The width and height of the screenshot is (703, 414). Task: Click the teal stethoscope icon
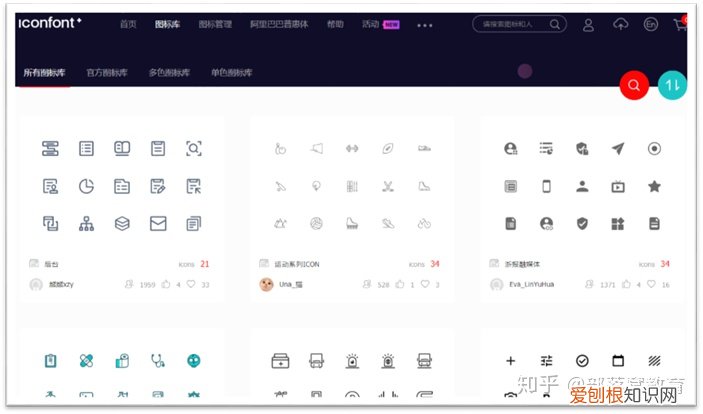point(158,361)
